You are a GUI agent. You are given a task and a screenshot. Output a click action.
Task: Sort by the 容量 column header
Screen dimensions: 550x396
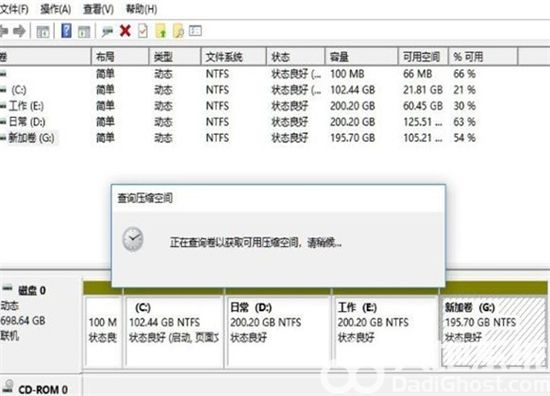pos(362,57)
